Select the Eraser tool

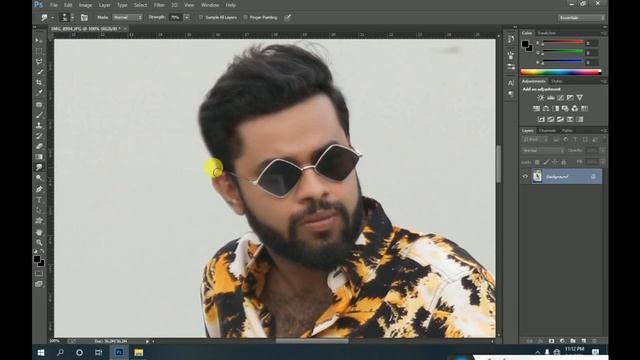coord(39,147)
